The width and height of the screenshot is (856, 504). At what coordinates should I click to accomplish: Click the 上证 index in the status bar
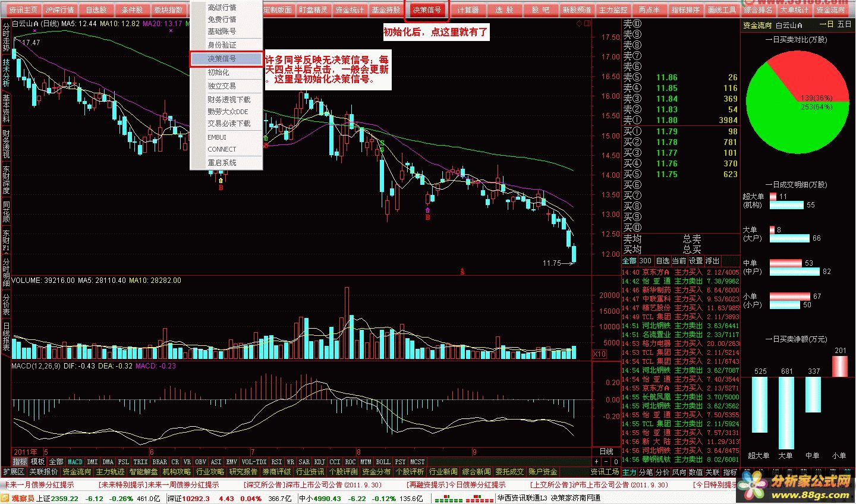pos(43,498)
